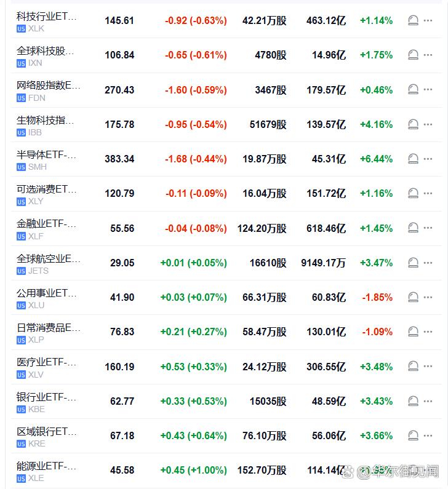
Task: Click the 全球科技股 ETF name
Action: point(45,50)
